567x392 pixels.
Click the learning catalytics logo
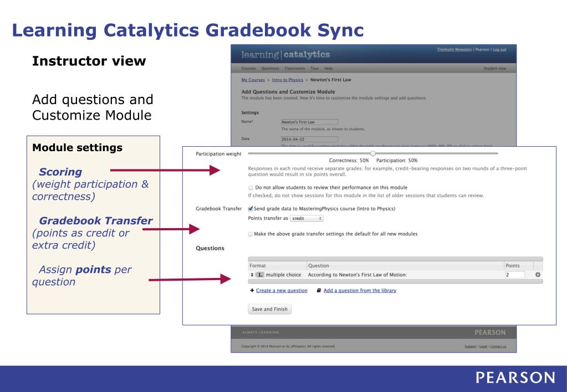[x=285, y=55]
